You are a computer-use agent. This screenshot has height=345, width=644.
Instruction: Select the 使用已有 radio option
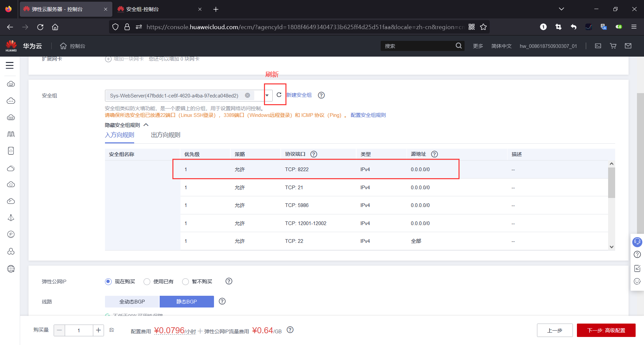(147, 282)
